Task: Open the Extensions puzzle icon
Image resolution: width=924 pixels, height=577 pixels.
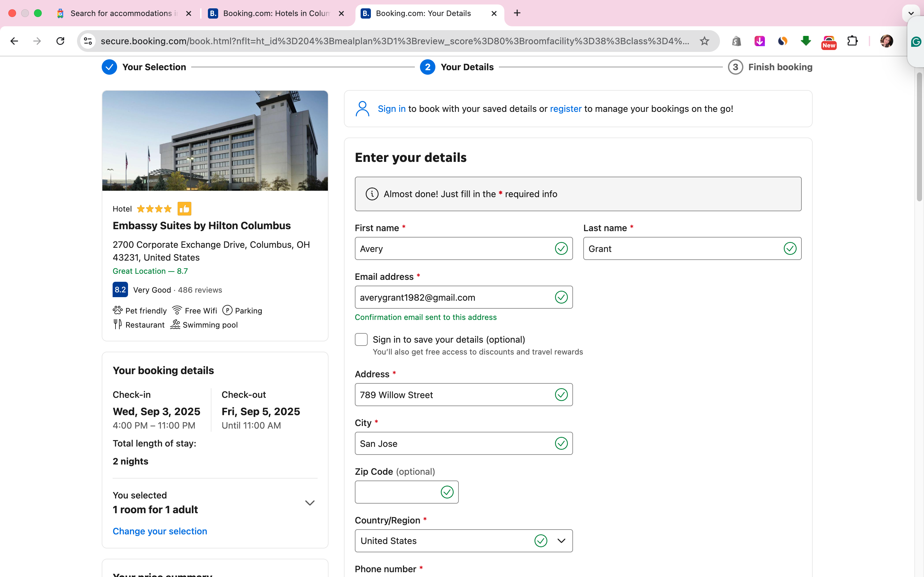Action: (x=852, y=41)
